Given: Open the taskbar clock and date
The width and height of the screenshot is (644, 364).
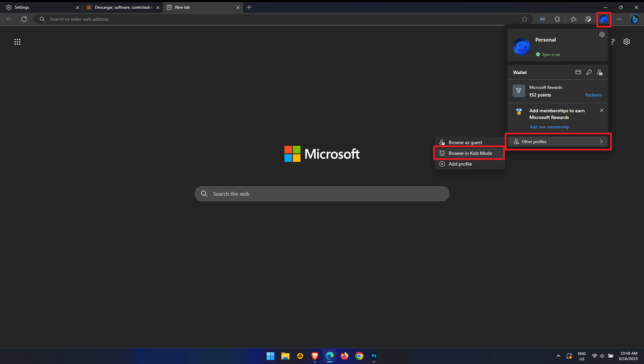Looking at the screenshot, I should tap(629, 356).
